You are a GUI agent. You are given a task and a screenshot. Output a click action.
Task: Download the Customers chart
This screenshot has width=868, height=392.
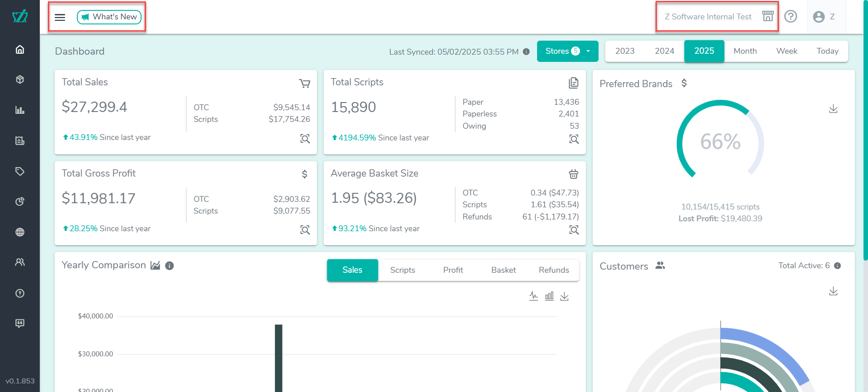pos(833,291)
